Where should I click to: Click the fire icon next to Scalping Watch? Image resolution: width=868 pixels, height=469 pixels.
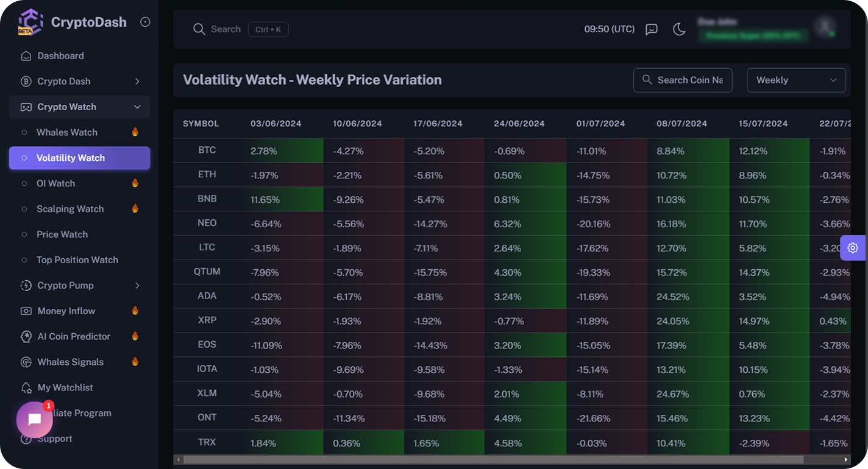[x=135, y=209]
